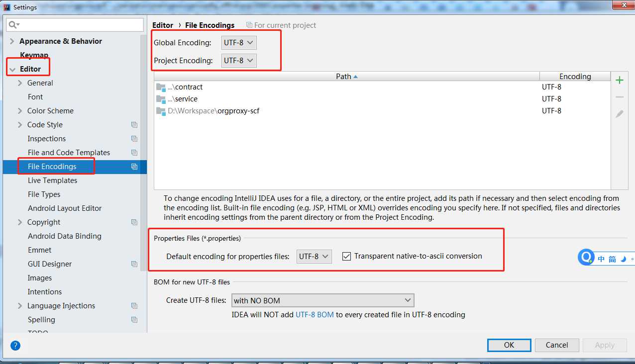Click the project-level icon beside Copyright
Viewport: 635px width, 364px height.
(134, 222)
